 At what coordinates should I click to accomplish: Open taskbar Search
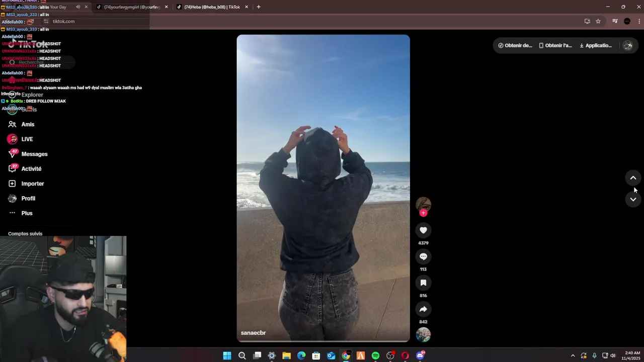(242, 356)
